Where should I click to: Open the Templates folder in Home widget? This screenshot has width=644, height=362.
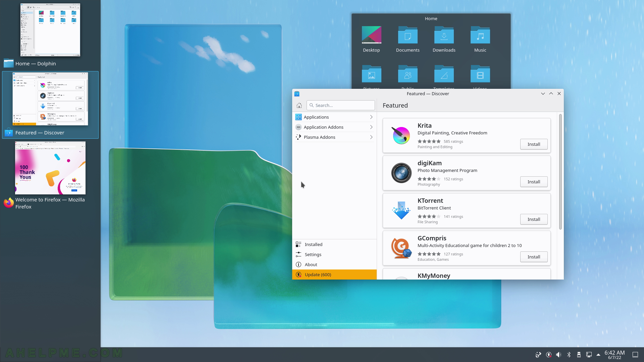(x=444, y=77)
